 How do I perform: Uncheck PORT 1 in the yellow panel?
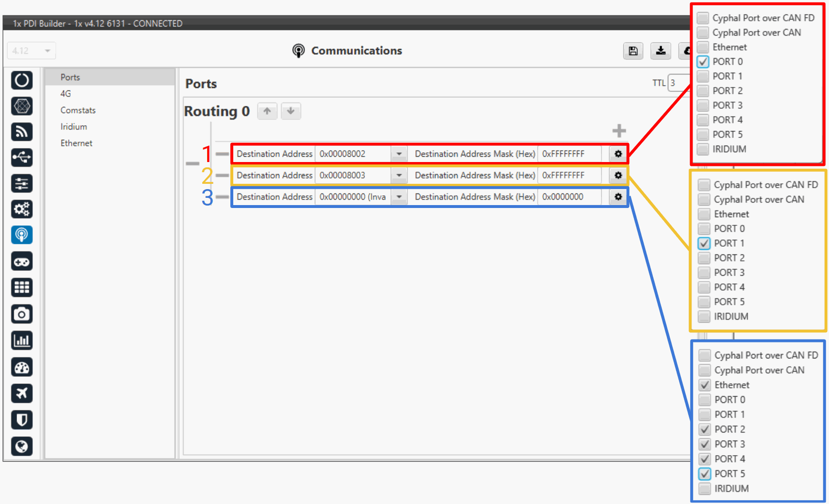pos(704,243)
